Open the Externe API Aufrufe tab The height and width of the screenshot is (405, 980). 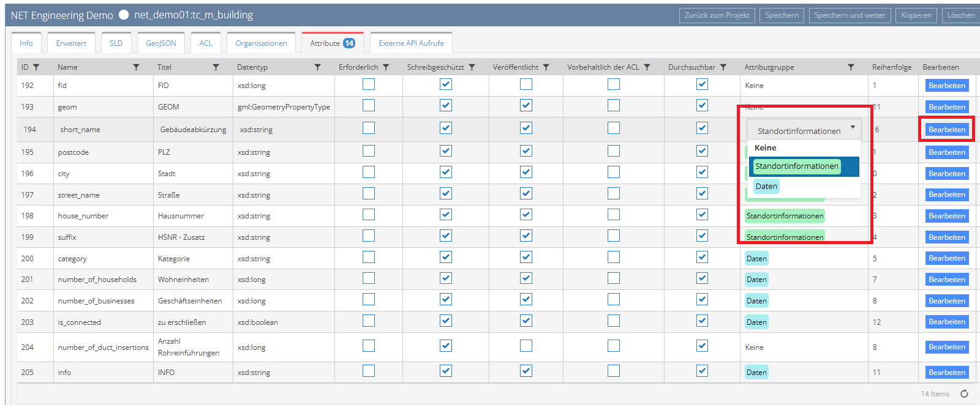pyautogui.click(x=411, y=43)
